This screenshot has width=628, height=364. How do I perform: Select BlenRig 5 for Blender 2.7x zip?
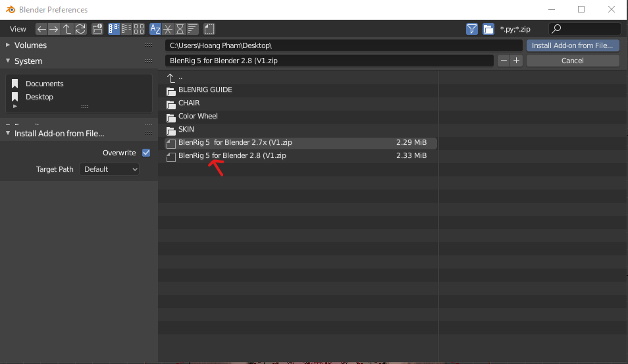pos(301,143)
